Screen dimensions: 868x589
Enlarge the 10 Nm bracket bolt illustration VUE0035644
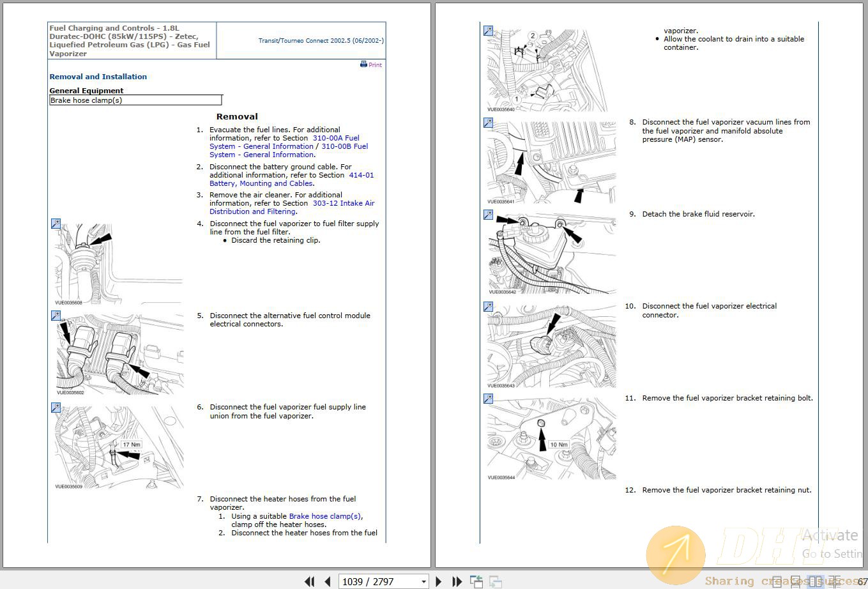(x=488, y=399)
